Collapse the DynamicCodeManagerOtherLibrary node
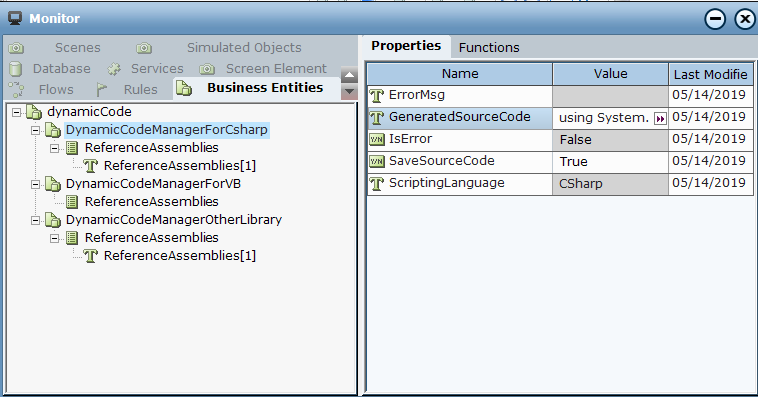 coord(35,220)
